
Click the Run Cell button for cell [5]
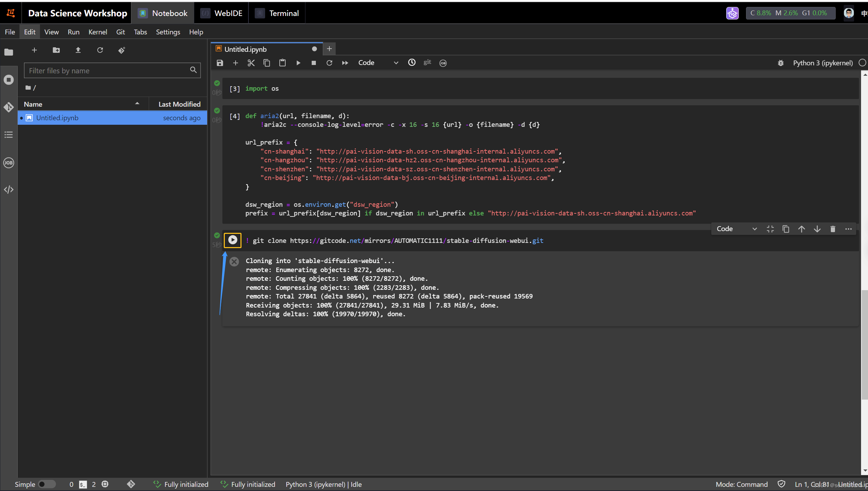(232, 239)
